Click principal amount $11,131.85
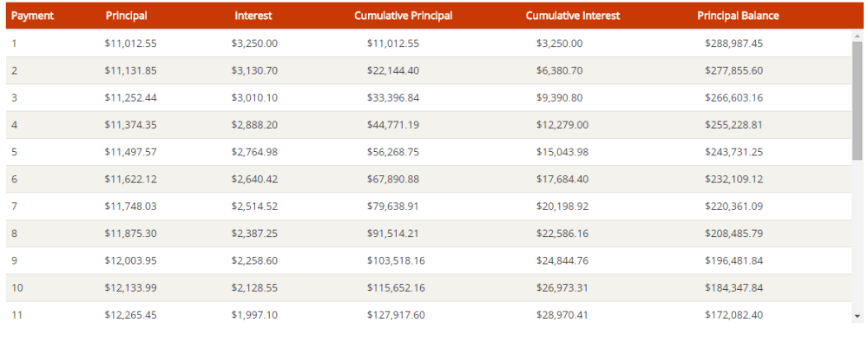 [131, 70]
